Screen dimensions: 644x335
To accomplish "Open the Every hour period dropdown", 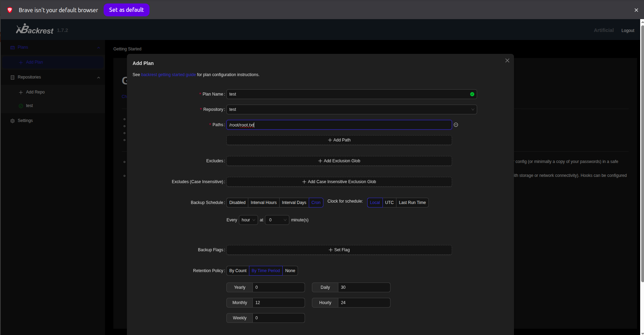I will (248, 220).
